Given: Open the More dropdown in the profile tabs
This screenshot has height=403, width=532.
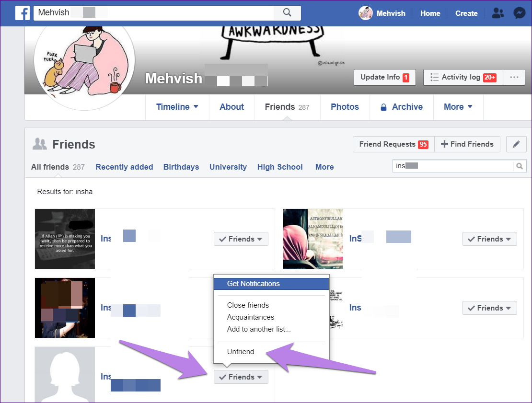Looking at the screenshot, I should click(x=458, y=107).
